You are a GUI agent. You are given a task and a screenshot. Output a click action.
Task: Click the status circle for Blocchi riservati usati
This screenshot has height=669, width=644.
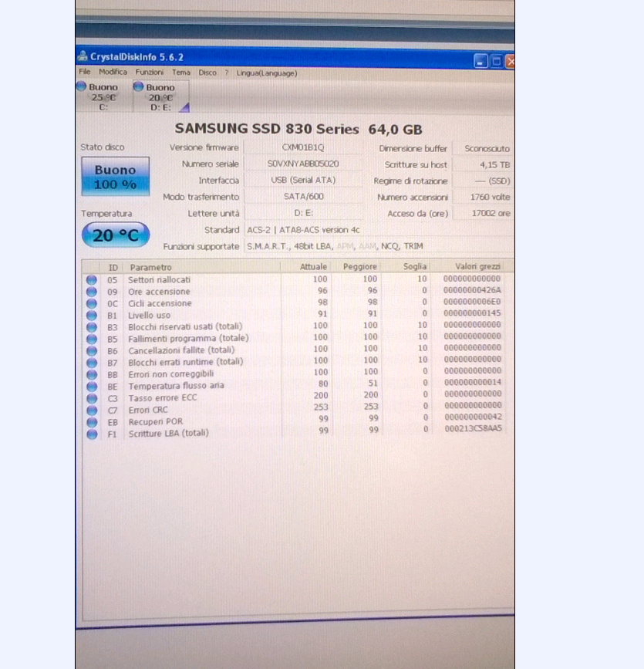(x=91, y=327)
